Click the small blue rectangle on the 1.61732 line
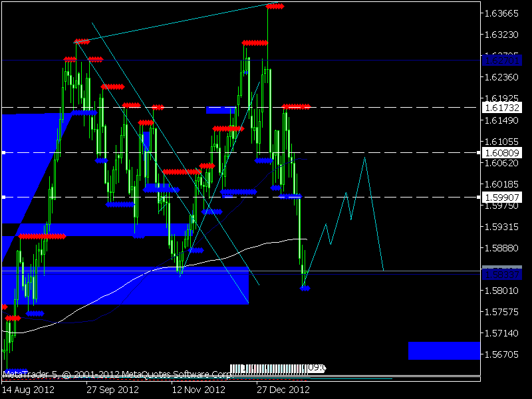 point(221,110)
